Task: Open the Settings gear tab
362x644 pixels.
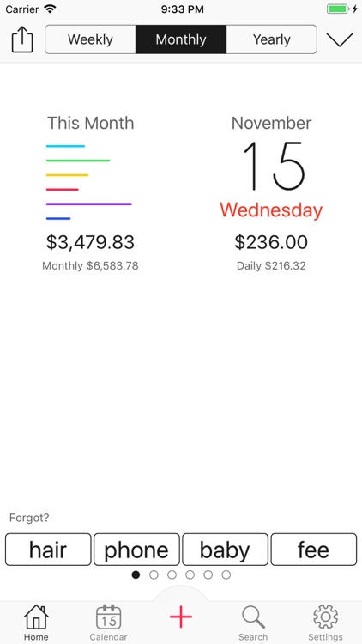Action: (x=325, y=617)
